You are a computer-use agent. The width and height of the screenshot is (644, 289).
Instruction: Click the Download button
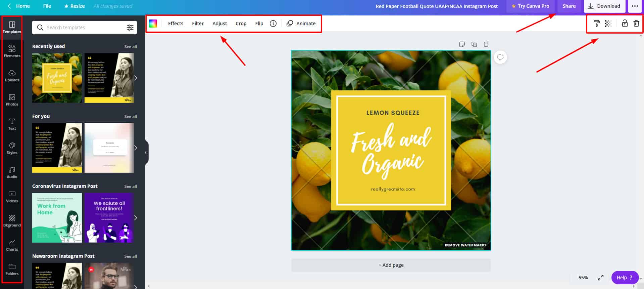604,6
